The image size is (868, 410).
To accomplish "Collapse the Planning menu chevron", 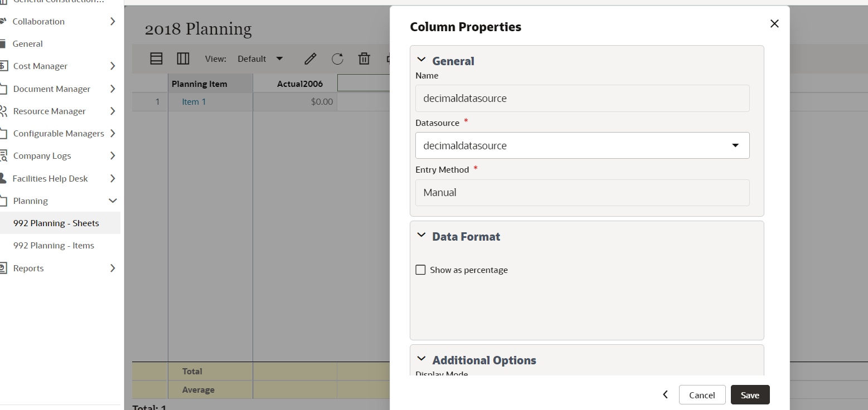I will 113,201.
